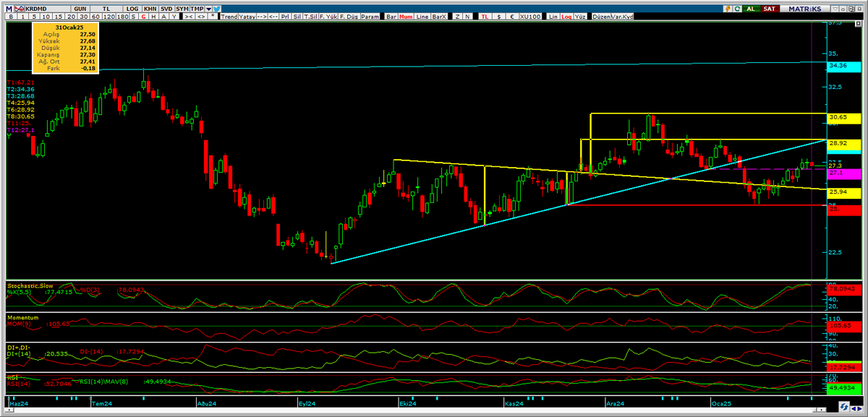Select the S period button

(133, 16)
